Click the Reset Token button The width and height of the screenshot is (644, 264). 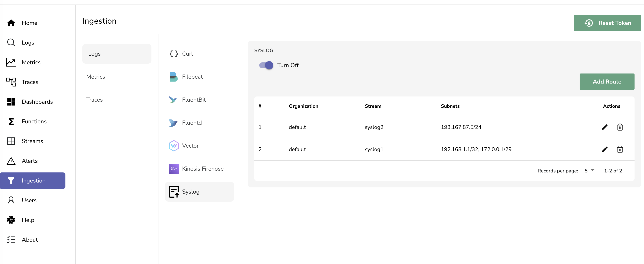coord(607,23)
